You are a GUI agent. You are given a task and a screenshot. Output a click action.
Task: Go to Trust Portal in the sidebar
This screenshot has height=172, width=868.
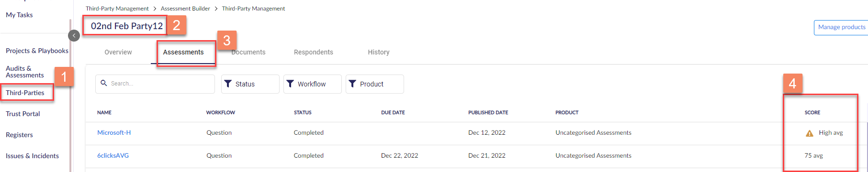click(x=23, y=114)
